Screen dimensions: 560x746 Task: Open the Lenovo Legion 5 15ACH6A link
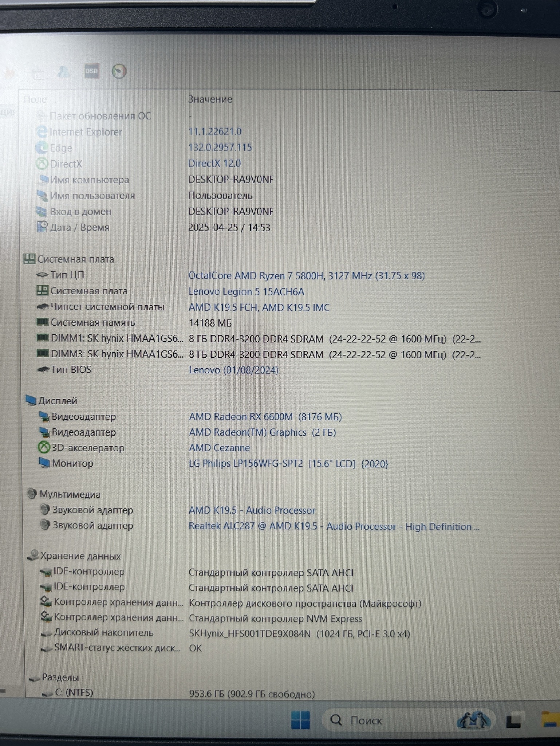click(x=247, y=292)
